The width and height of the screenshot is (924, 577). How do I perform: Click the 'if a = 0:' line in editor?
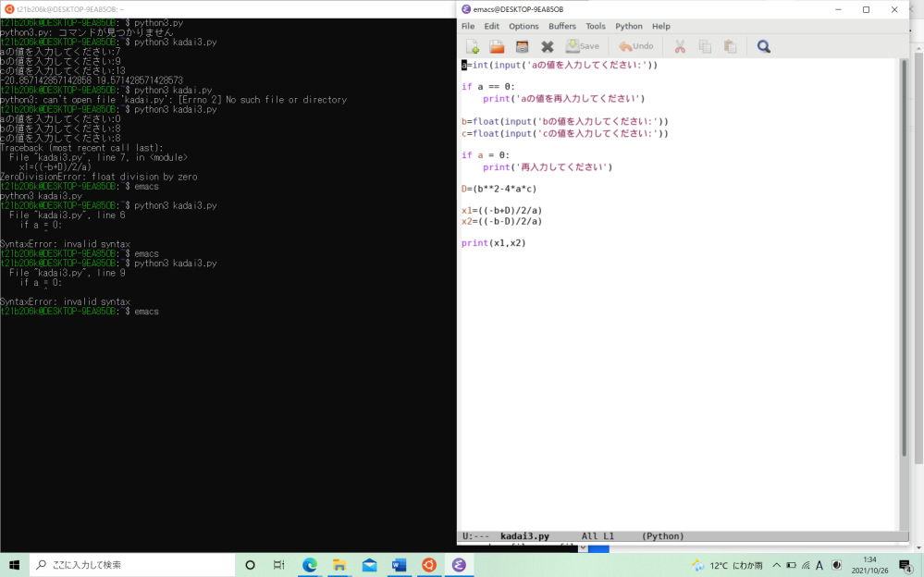486,155
